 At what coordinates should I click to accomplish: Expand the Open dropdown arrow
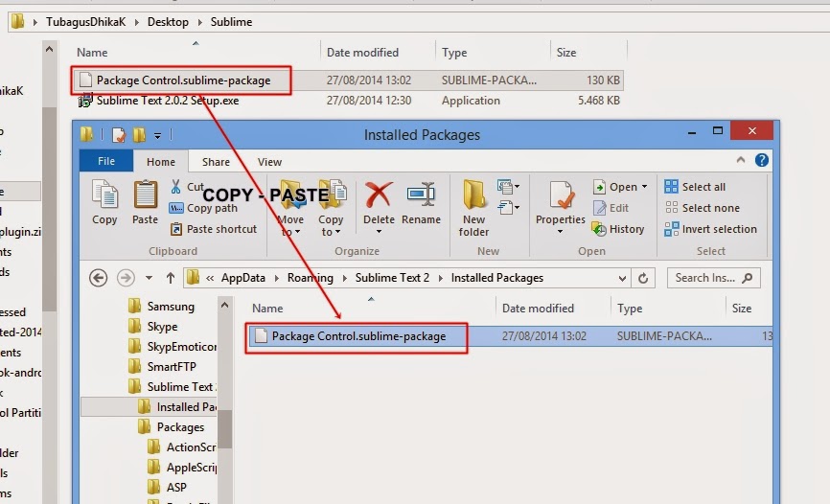[644, 187]
